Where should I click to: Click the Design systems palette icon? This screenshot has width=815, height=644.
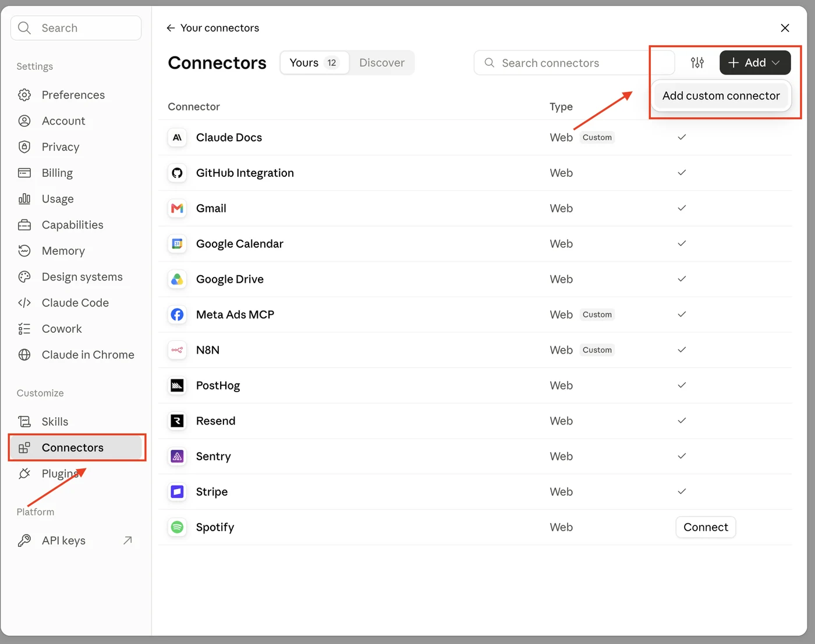tap(24, 277)
